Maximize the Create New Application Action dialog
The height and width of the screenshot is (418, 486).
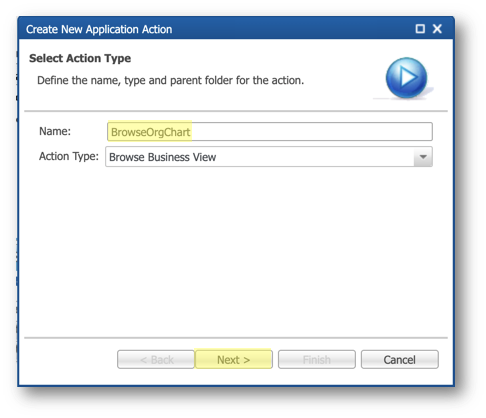point(420,29)
